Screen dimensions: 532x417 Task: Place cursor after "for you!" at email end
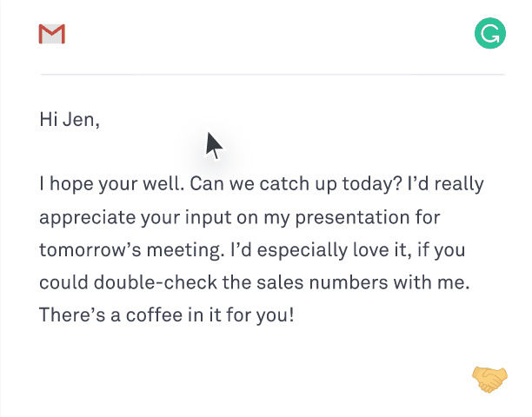point(296,314)
